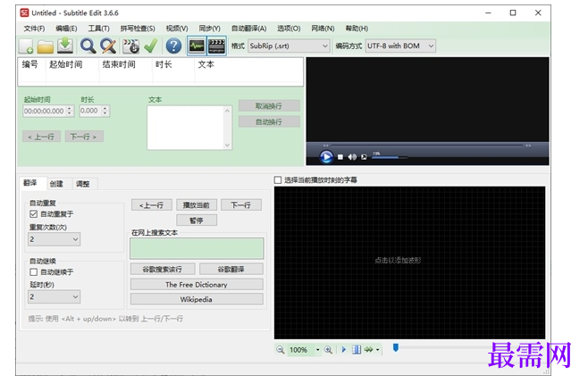588x383 pixels.
Task: Click the 取消换行 button
Action: pos(269,106)
